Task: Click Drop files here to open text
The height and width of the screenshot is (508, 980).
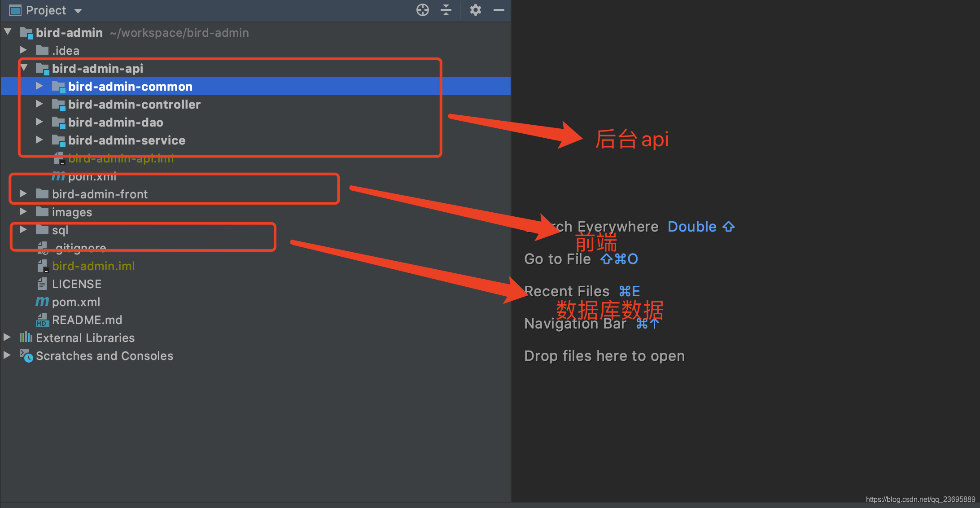Action: click(x=604, y=356)
